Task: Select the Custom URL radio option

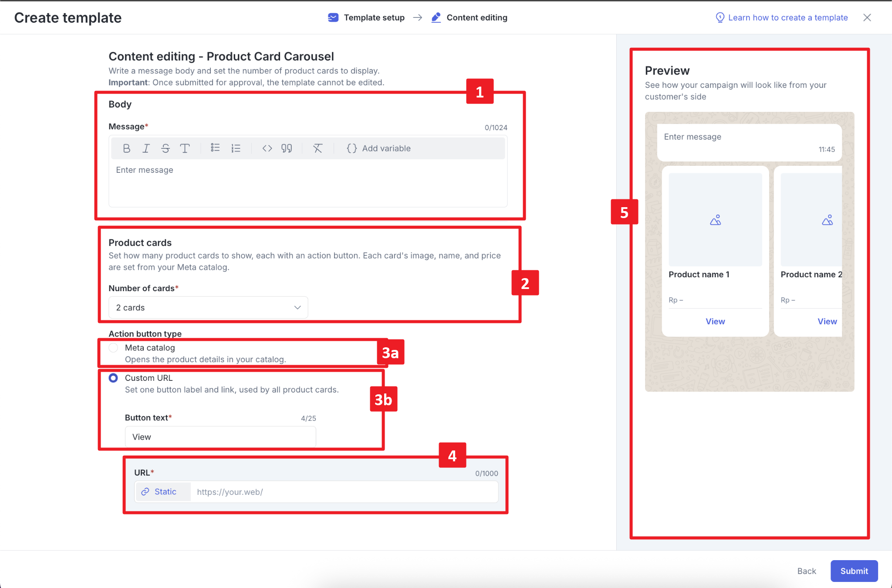Action: click(113, 378)
